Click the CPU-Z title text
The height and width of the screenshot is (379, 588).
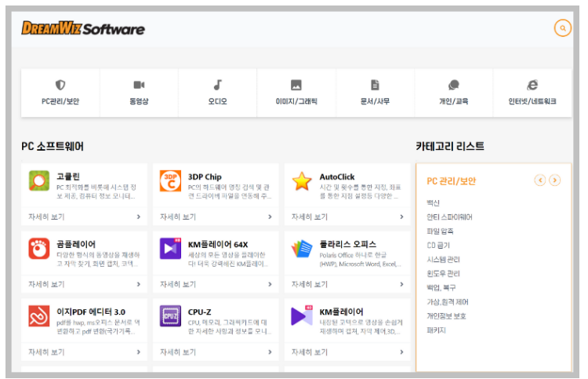pyautogui.click(x=199, y=312)
